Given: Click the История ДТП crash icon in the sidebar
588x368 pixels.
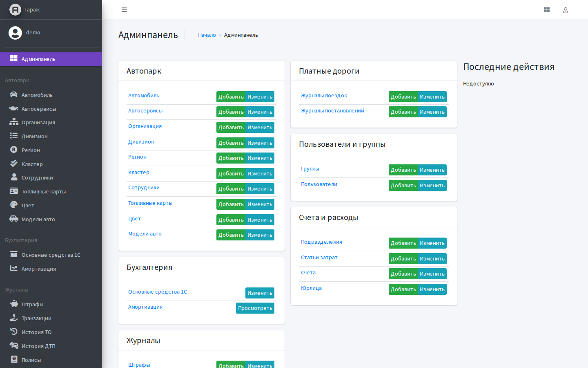Looking at the screenshot, I should 14,346.
